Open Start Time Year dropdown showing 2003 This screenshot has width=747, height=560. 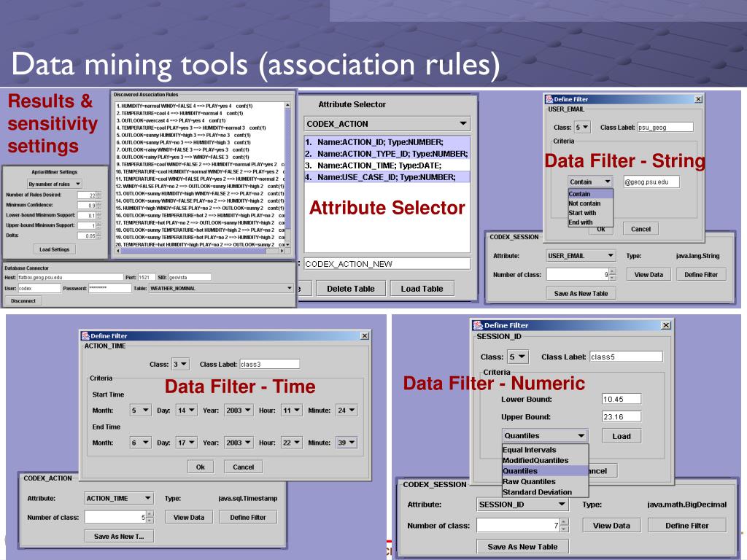coord(239,410)
